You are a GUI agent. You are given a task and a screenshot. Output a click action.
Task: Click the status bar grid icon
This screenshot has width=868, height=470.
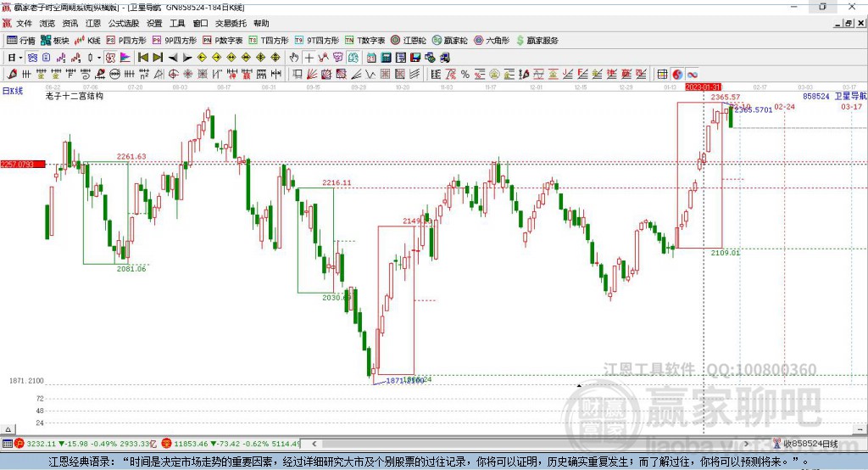pos(7,444)
